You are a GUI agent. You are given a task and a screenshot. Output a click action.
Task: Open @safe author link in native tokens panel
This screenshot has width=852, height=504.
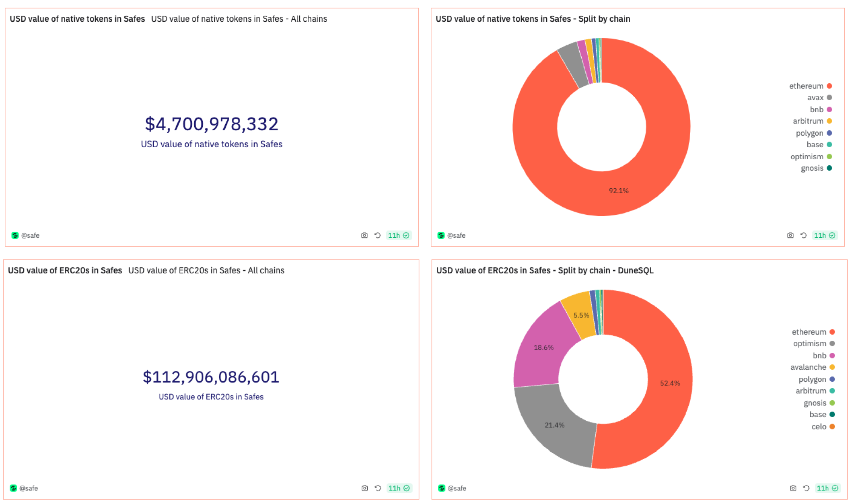30,235
